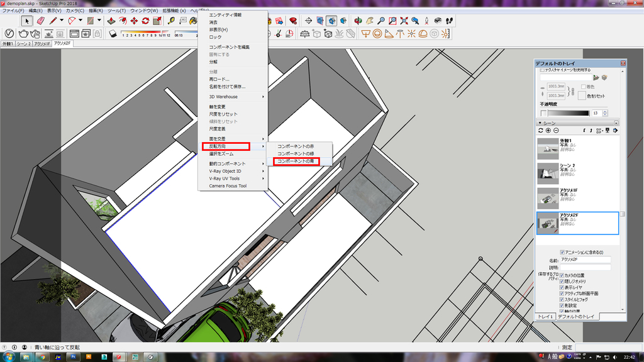Screen dimensions: 644x362
Task: Expand the 動的コンポーネント submenu
Action: [233, 164]
